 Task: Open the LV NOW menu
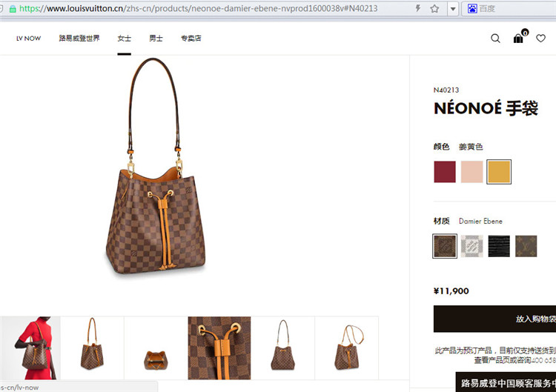coord(28,39)
